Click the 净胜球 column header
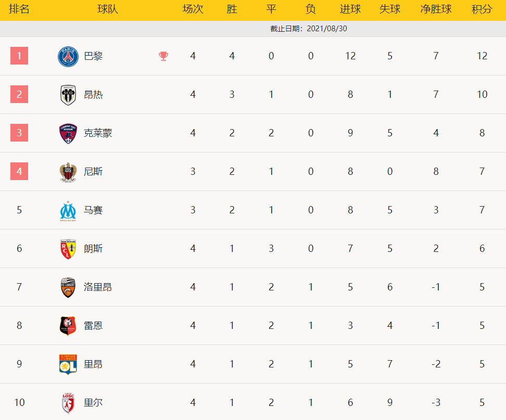This screenshot has height=420, width=506. [x=436, y=10]
